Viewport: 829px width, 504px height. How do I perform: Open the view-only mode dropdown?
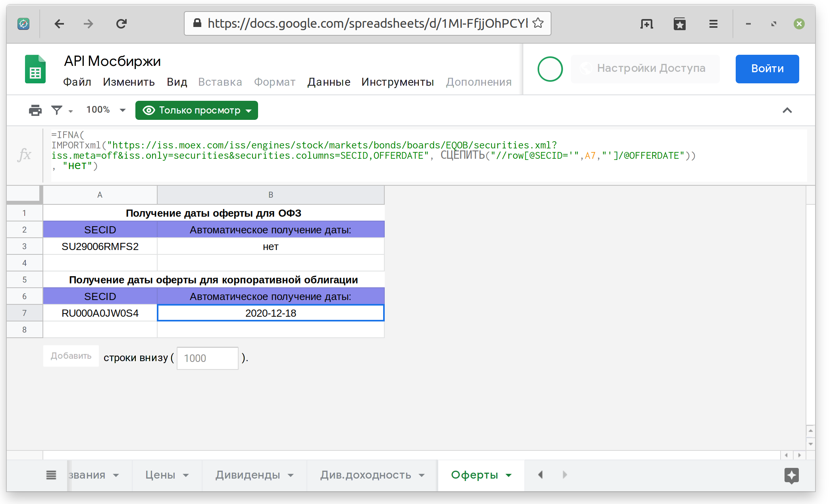point(197,110)
